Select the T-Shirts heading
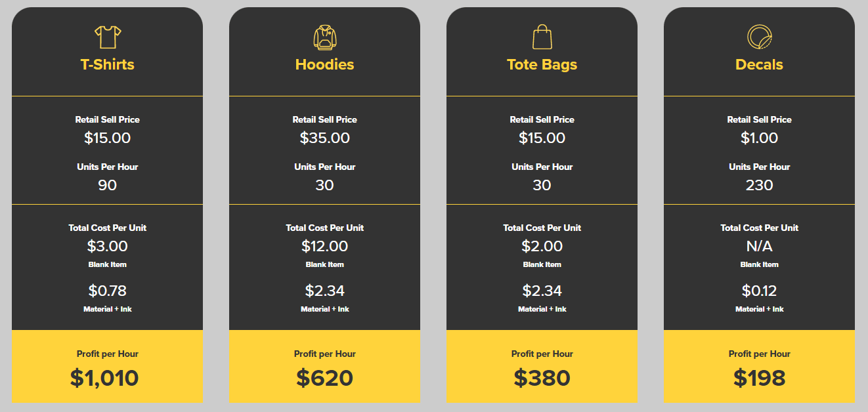868x412 pixels. coord(108,64)
